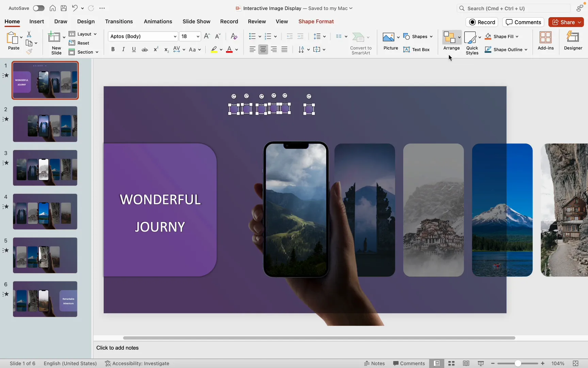Toggle Italic formatting
The width and height of the screenshot is (588, 368).
123,50
